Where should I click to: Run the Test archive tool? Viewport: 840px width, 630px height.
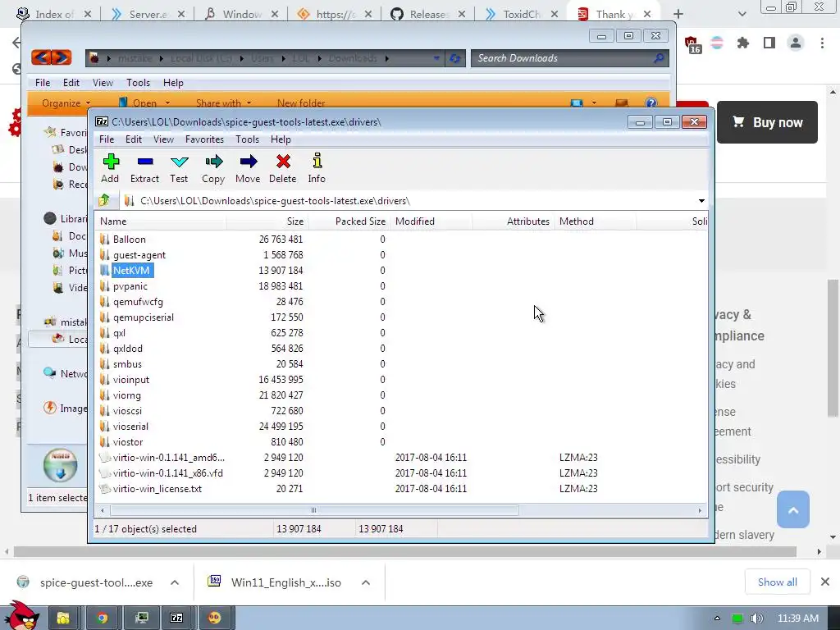click(x=179, y=168)
